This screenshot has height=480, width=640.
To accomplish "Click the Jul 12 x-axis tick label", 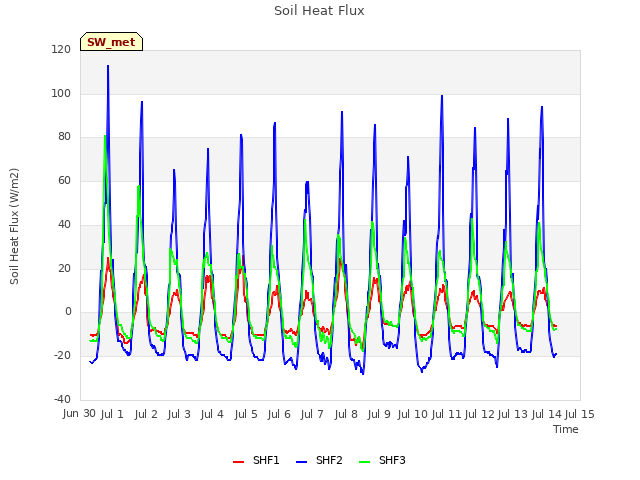I will (480, 414).
